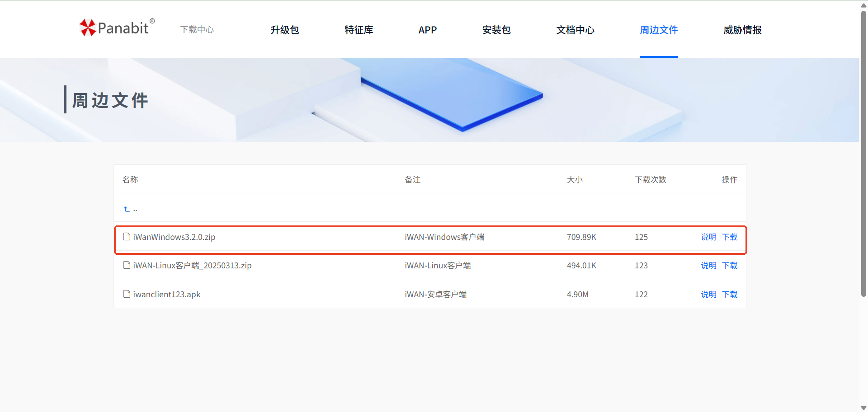View 说明 for iWanWindows3.2.0.zip
The height and width of the screenshot is (412, 868).
coord(708,237)
